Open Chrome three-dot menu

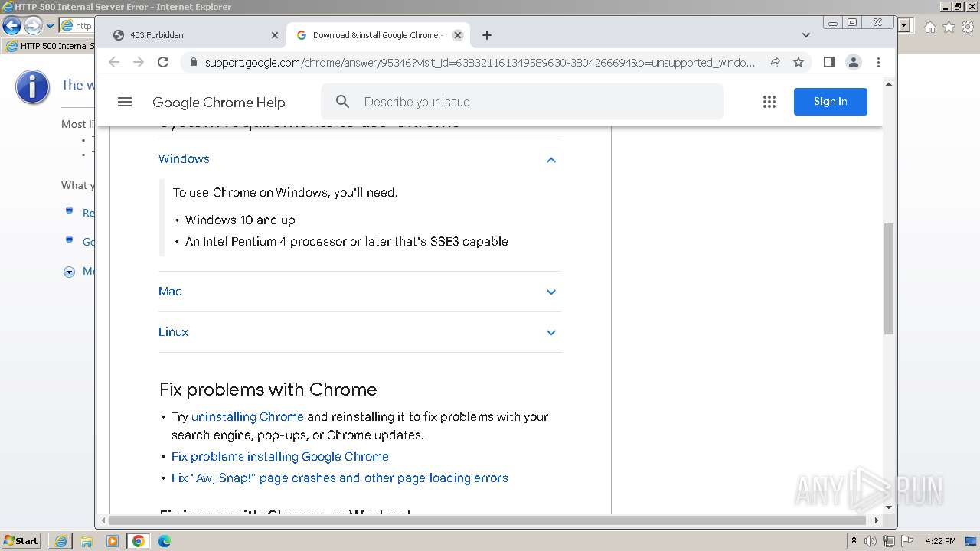(x=878, y=62)
